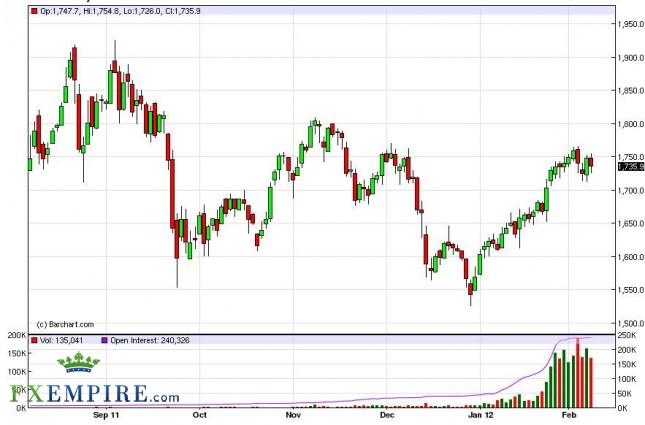Click the 'Feb' date axis label
645x425 pixels.
click(x=569, y=415)
